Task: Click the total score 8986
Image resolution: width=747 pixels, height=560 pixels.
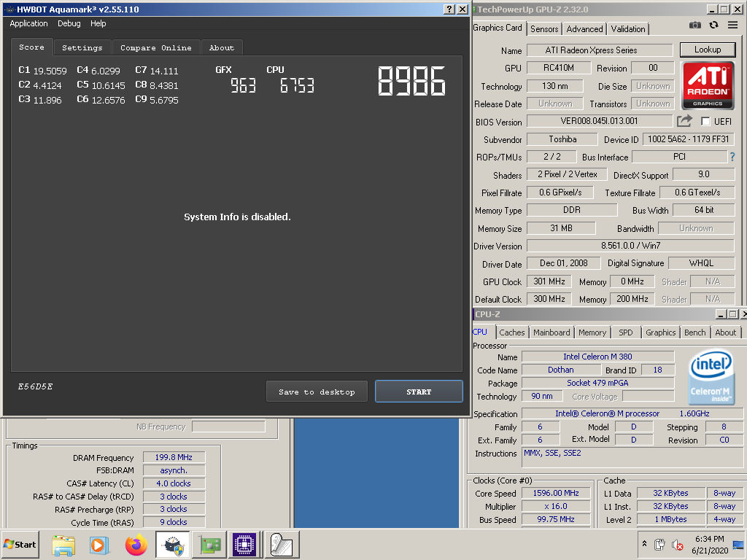Action: (x=411, y=81)
